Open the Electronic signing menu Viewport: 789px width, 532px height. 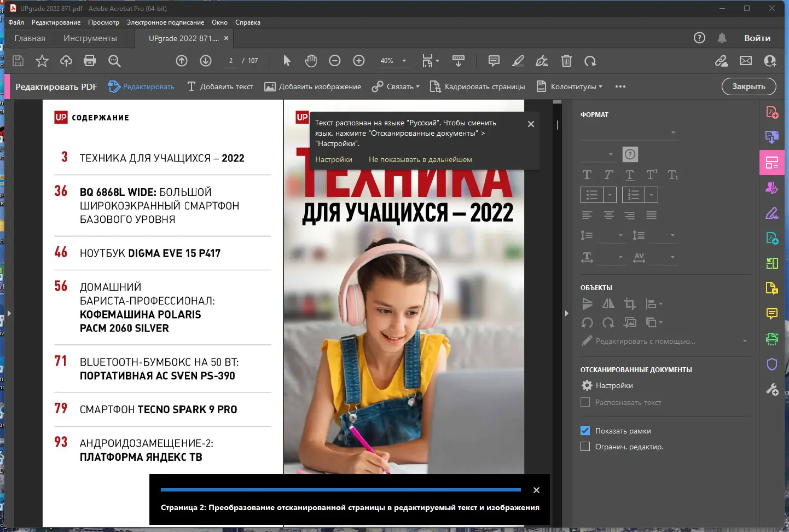tap(165, 22)
